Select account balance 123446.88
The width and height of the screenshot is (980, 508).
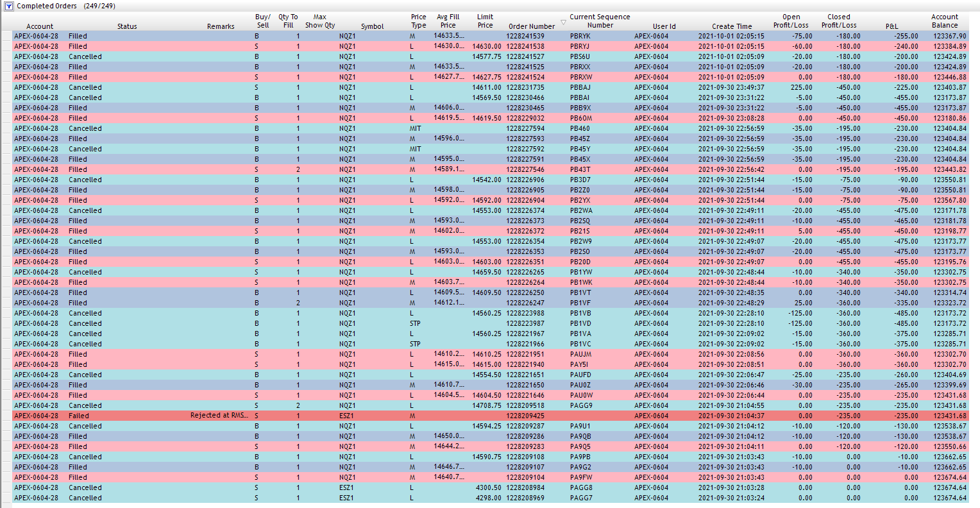click(x=950, y=77)
